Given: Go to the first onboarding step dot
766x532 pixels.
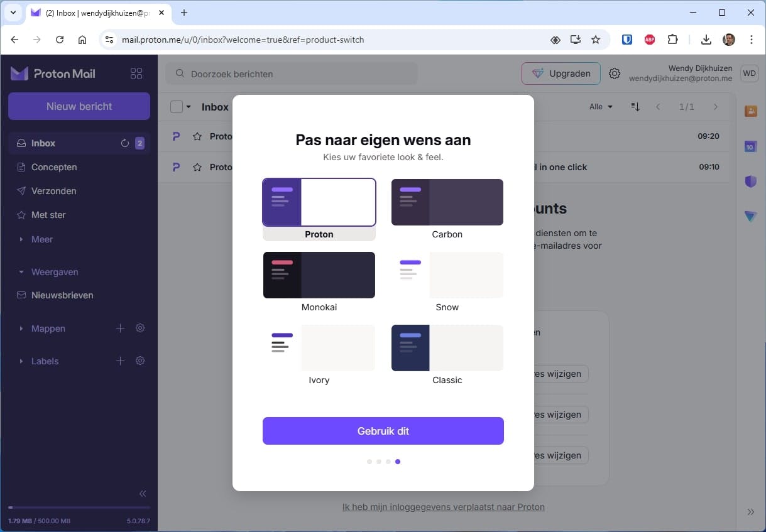Looking at the screenshot, I should point(369,462).
